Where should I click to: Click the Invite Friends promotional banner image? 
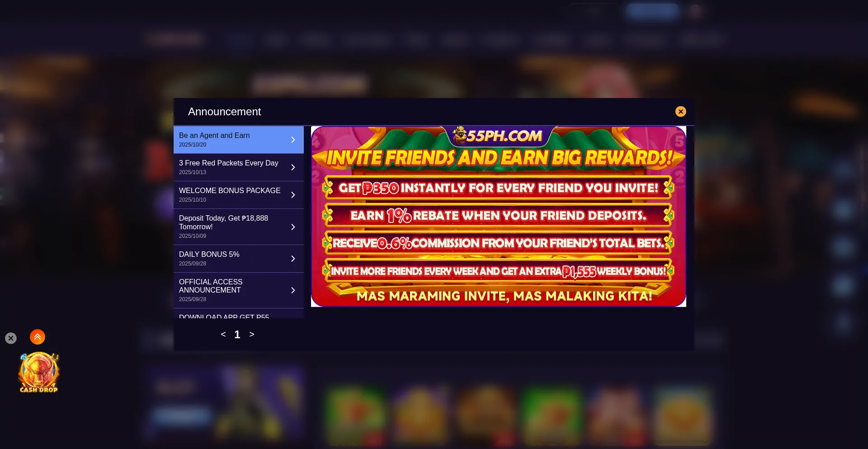point(498,226)
